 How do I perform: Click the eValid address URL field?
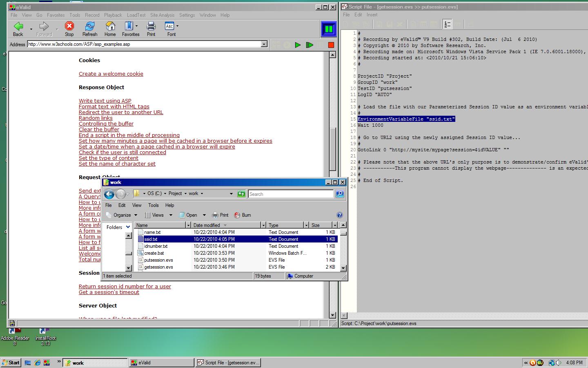[144, 44]
